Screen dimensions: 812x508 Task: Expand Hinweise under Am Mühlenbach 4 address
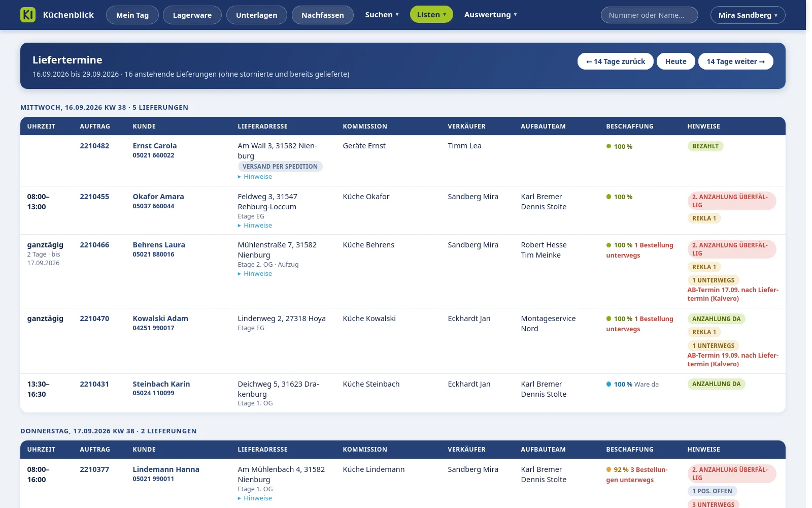click(x=255, y=498)
